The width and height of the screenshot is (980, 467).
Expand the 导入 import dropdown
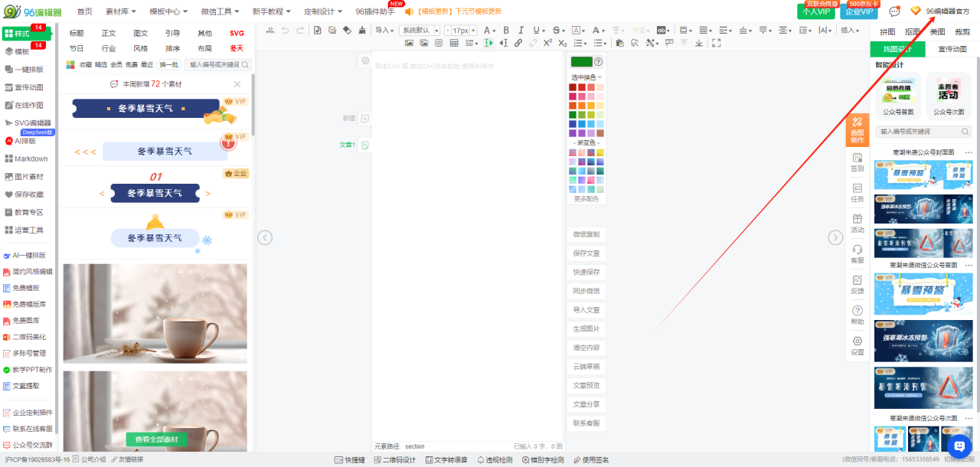point(384,30)
